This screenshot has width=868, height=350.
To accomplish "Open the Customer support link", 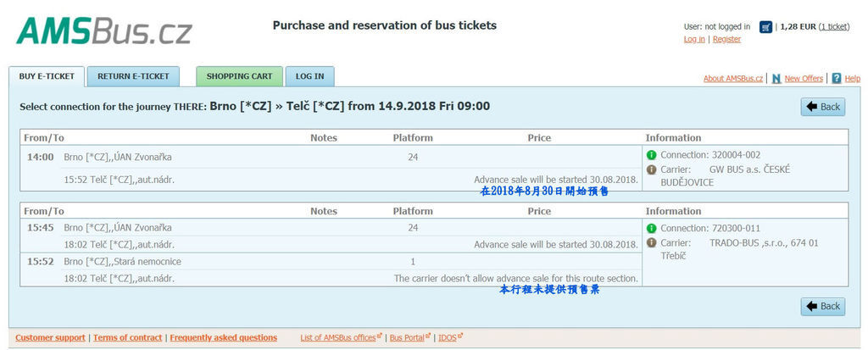I will [50, 337].
